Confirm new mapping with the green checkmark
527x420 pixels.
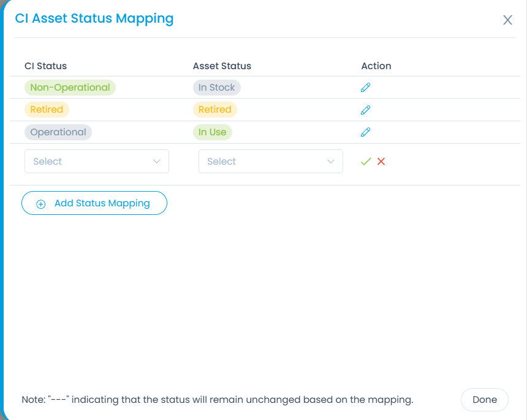366,162
